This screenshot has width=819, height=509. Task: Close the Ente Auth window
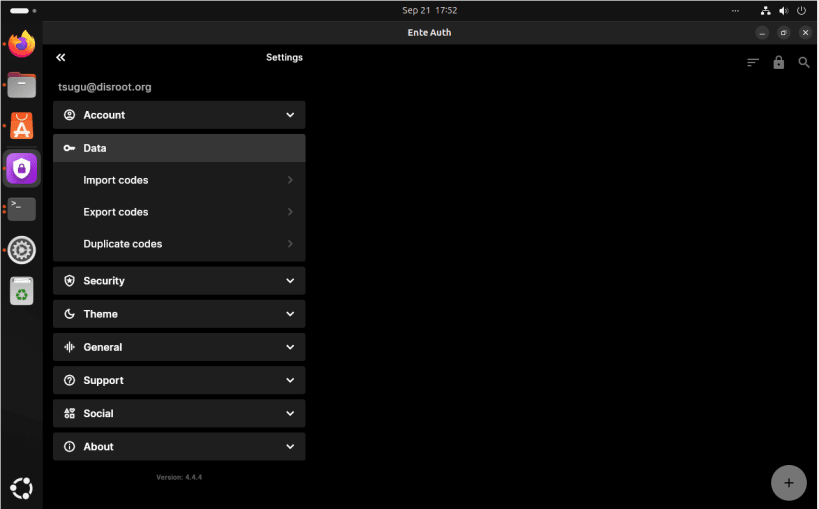[805, 33]
